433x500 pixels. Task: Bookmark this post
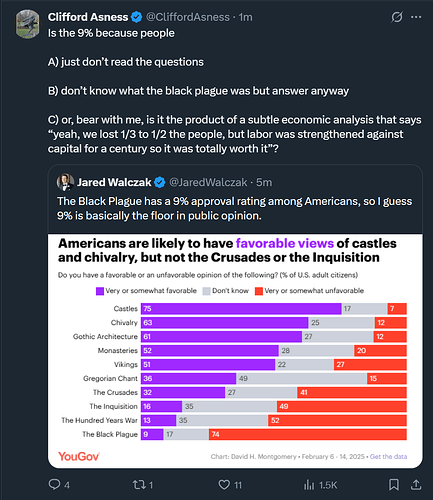tap(394, 485)
